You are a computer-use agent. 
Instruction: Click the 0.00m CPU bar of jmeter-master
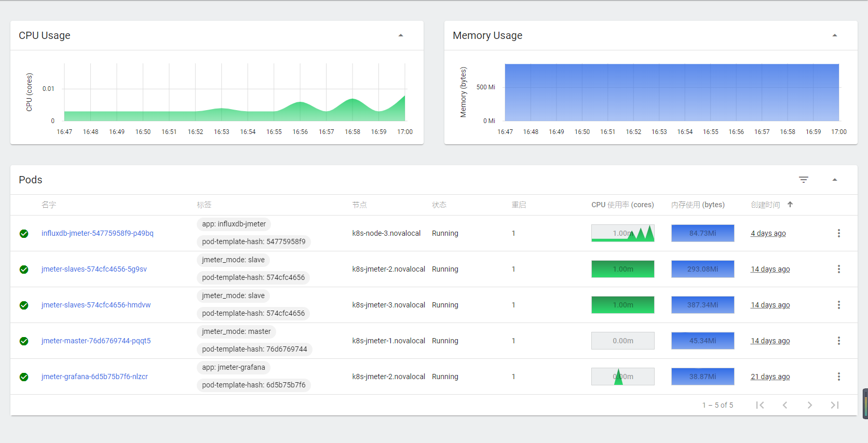[623, 341]
